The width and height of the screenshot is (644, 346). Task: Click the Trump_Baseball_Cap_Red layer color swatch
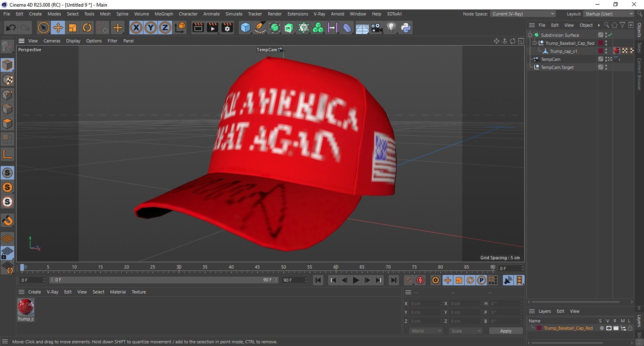(539, 328)
